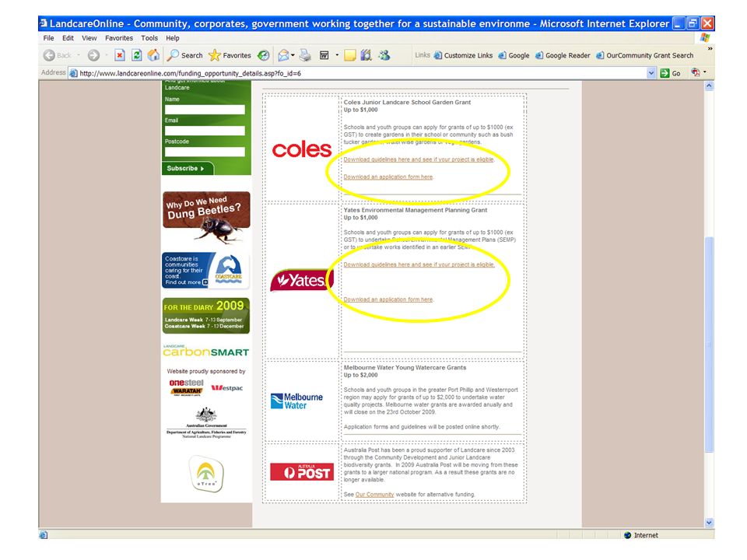Open the Mail button dropdown arrow
Screen dimensions: 747x560
point(293,55)
